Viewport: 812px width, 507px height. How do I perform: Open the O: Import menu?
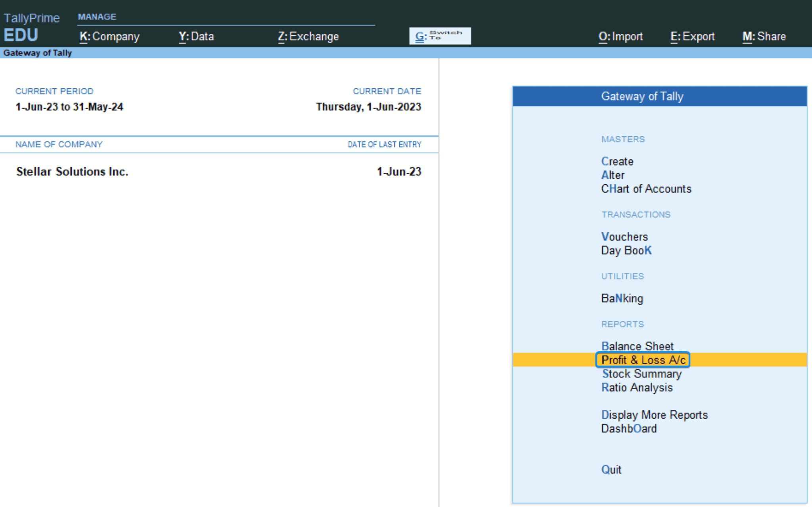click(x=620, y=36)
